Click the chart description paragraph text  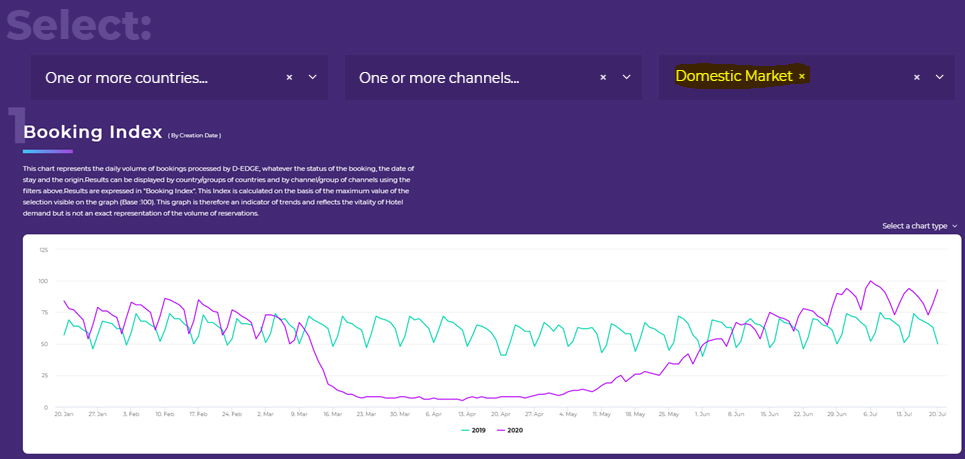point(218,191)
